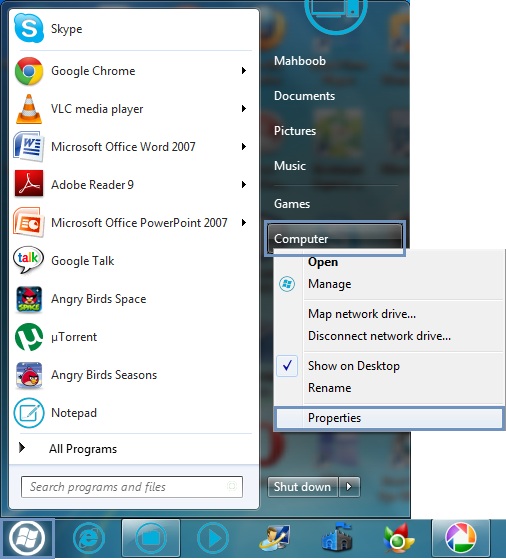The width and height of the screenshot is (506, 559).
Task: Open µTorrent application icon
Action: [29, 337]
